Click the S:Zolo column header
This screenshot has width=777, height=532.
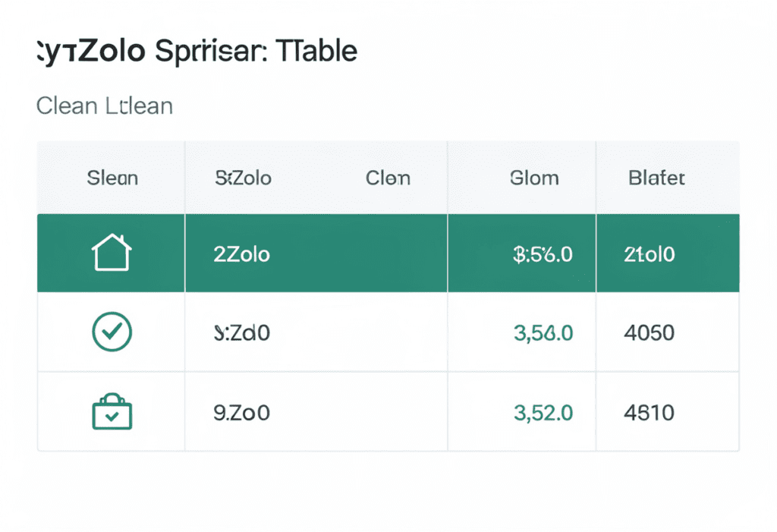pyautogui.click(x=243, y=178)
